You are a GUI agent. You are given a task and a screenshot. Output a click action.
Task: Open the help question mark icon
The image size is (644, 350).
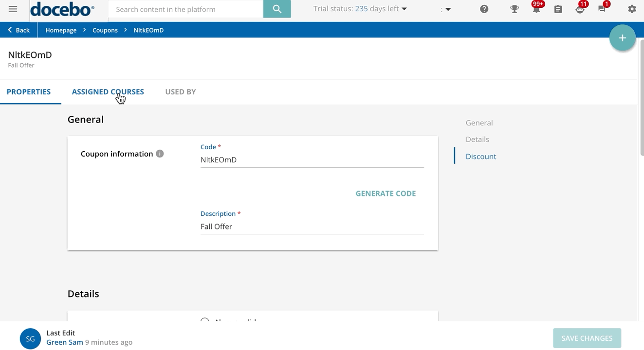[x=484, y=9]
